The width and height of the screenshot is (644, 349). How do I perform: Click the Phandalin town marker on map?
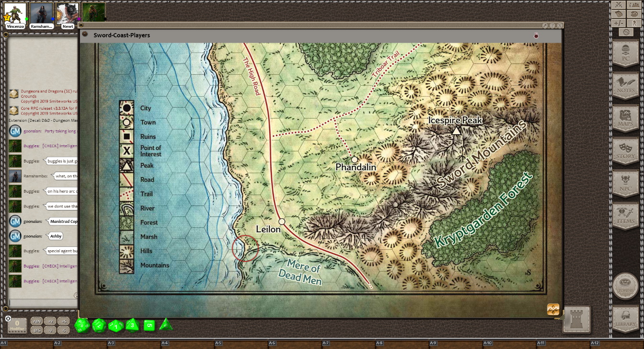click(x=355, y=160)
